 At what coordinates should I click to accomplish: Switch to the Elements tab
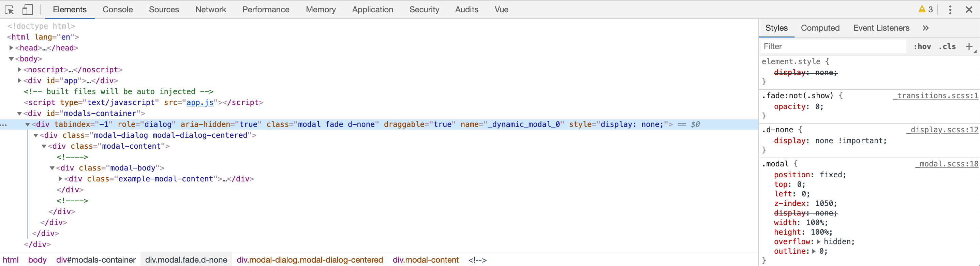pos(70,10)
